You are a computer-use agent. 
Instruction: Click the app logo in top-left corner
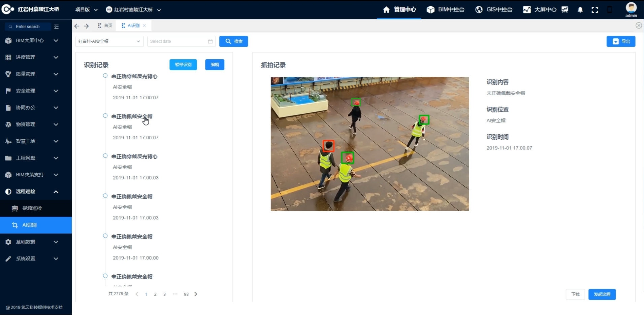(x=8, y=9)
